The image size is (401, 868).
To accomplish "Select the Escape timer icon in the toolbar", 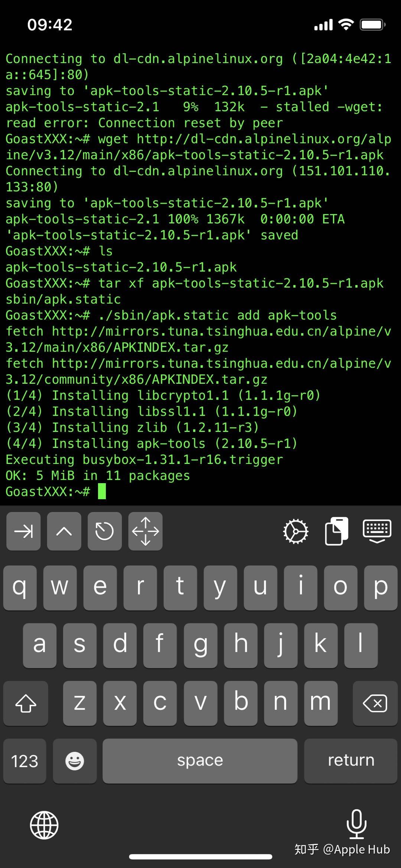I will point(104,531).
